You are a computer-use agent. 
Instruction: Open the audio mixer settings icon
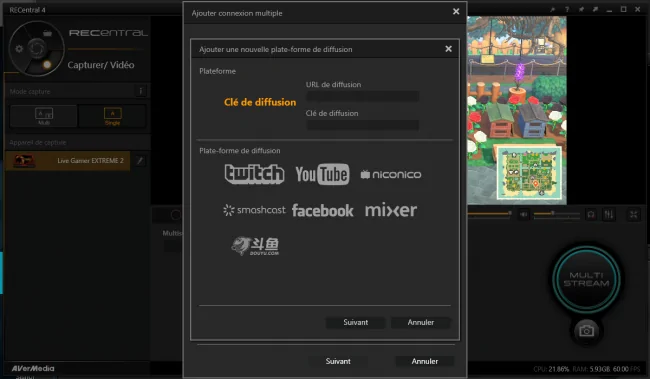click(x=609, y=214)
